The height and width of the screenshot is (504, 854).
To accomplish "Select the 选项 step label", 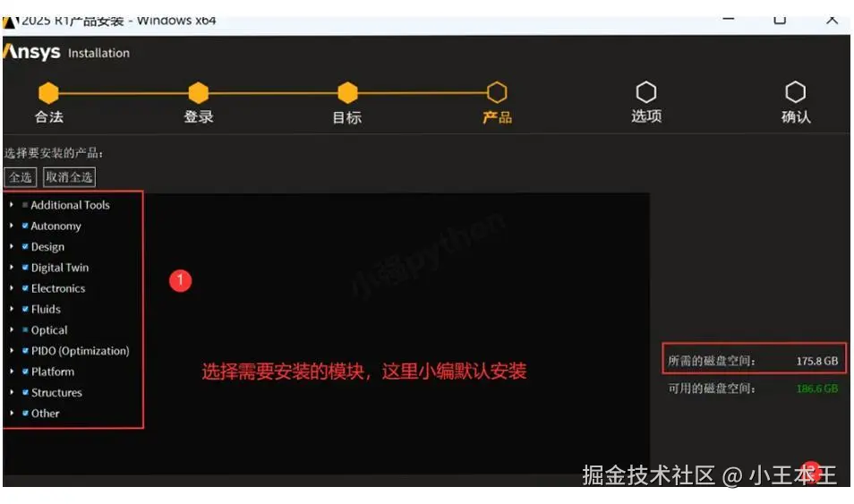I will pyautogui.click(x=646, y=116).
